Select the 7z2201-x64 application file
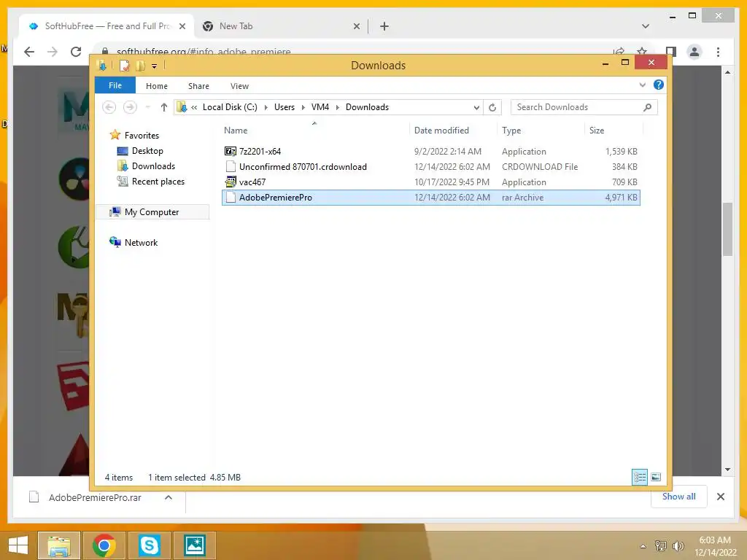 tap(430, 152)
